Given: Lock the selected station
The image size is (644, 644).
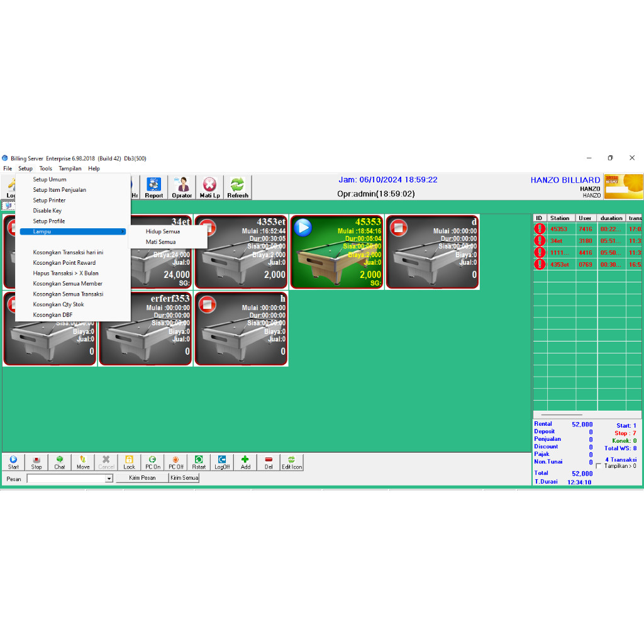Looking at the screenshot, I should coord(129,462).
